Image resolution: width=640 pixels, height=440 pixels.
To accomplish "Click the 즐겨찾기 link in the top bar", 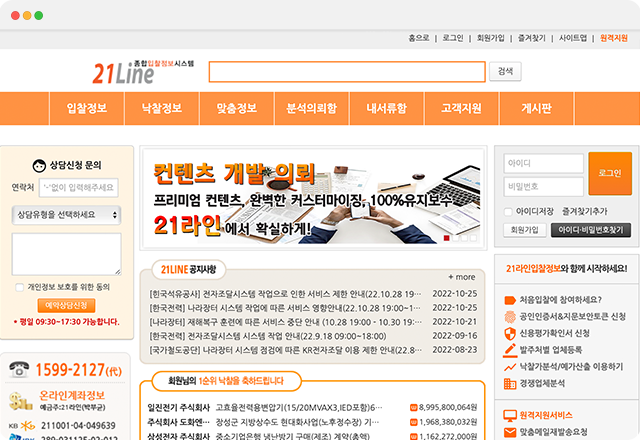I will [x=531, y=38].
